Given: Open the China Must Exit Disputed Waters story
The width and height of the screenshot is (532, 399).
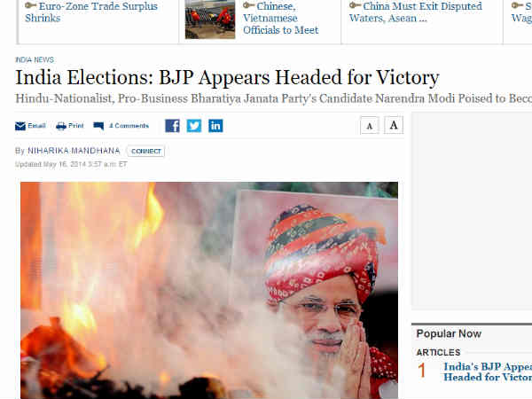Looking at the screenshot, I should coord(416,12).
